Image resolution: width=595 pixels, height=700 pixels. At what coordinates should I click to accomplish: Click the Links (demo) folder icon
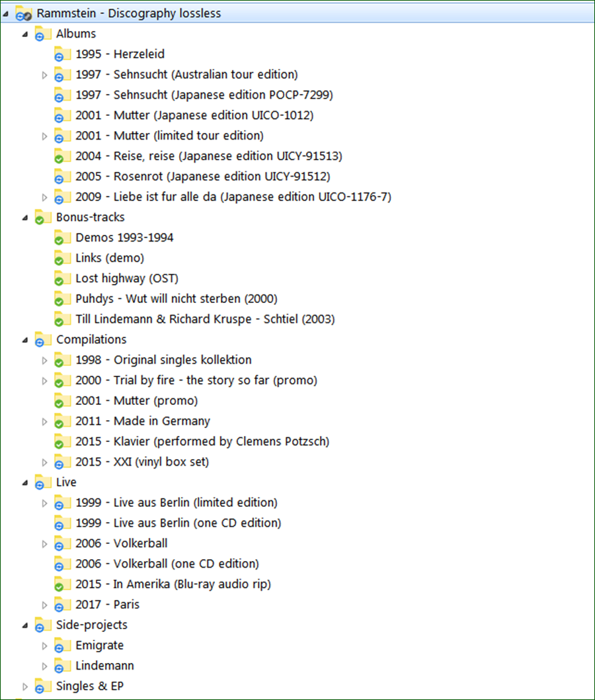coord(62,258)
